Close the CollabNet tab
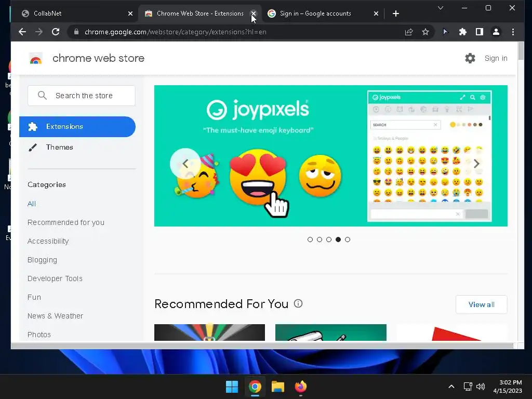This screenshot has width=532, height=399. coord(130,14)
